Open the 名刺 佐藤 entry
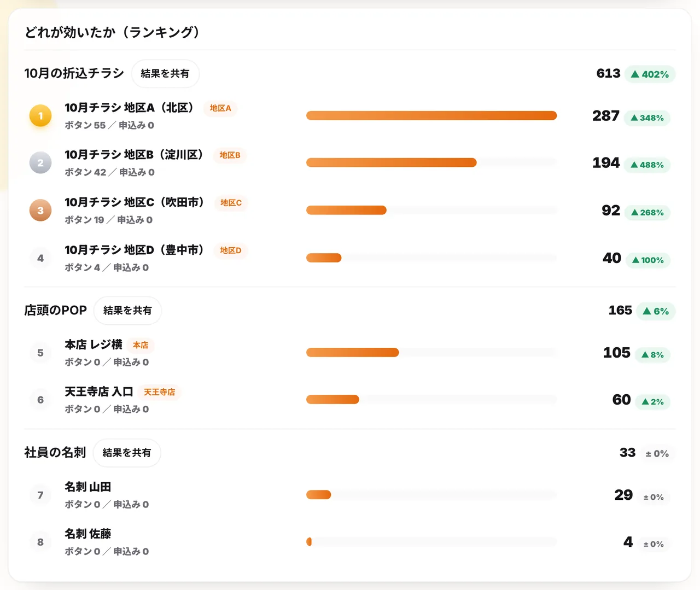This screenshot has width=700, height=590. (88, 534)
